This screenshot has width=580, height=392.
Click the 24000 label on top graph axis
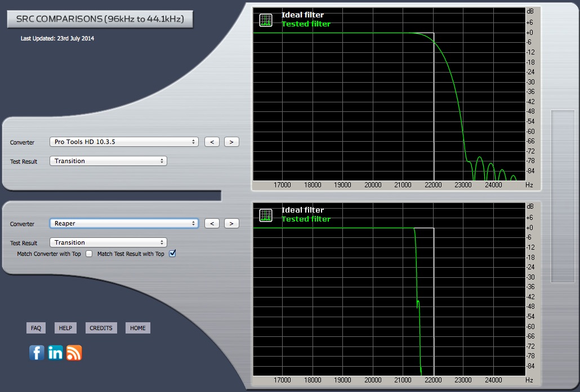493,184
